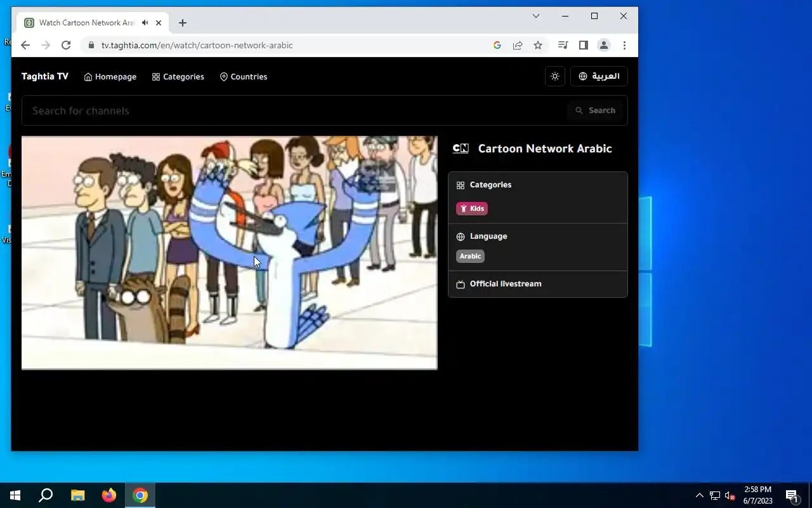
Task: Select the Arabic language tag
Action: pyautogui.click(x=471, y=256)
